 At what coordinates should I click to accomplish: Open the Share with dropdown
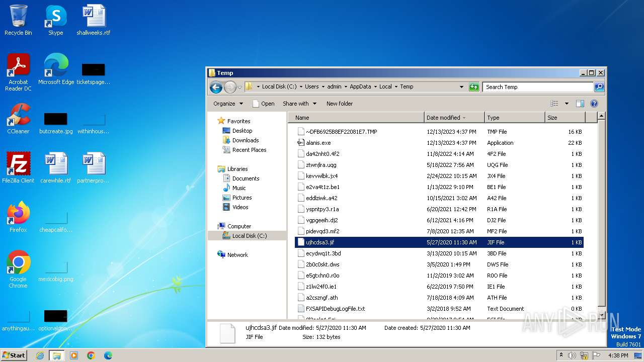coord(300,104)
